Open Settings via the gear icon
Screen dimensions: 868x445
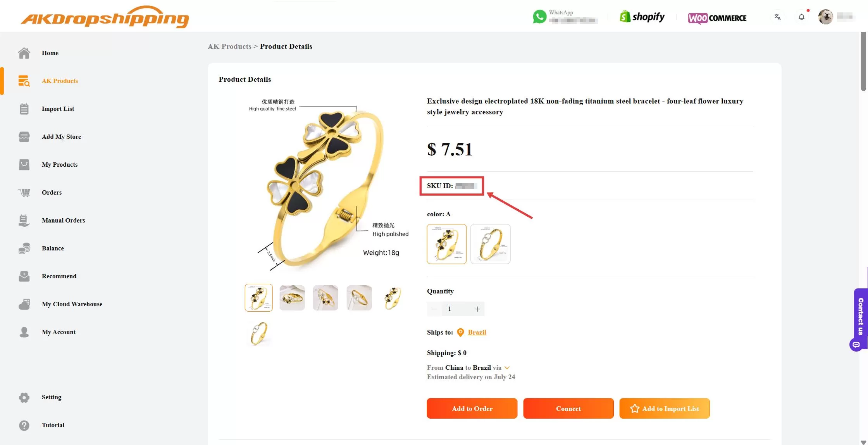(24, 397)
